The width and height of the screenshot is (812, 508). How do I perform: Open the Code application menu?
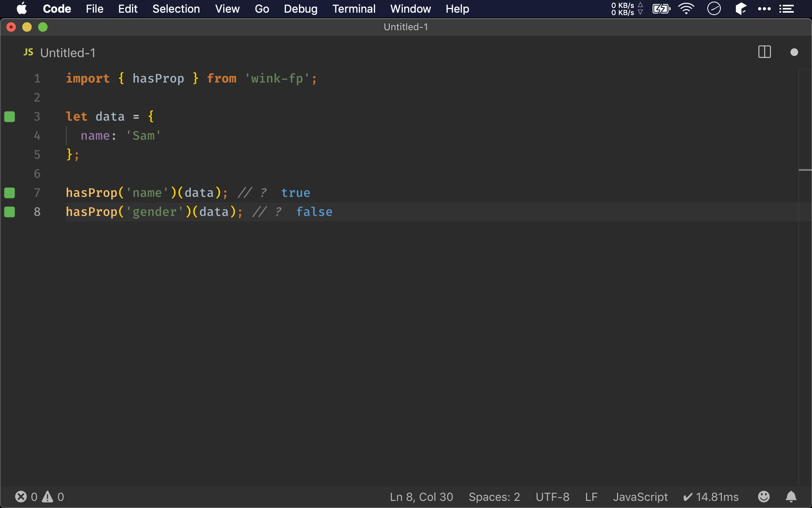(57, 9)
